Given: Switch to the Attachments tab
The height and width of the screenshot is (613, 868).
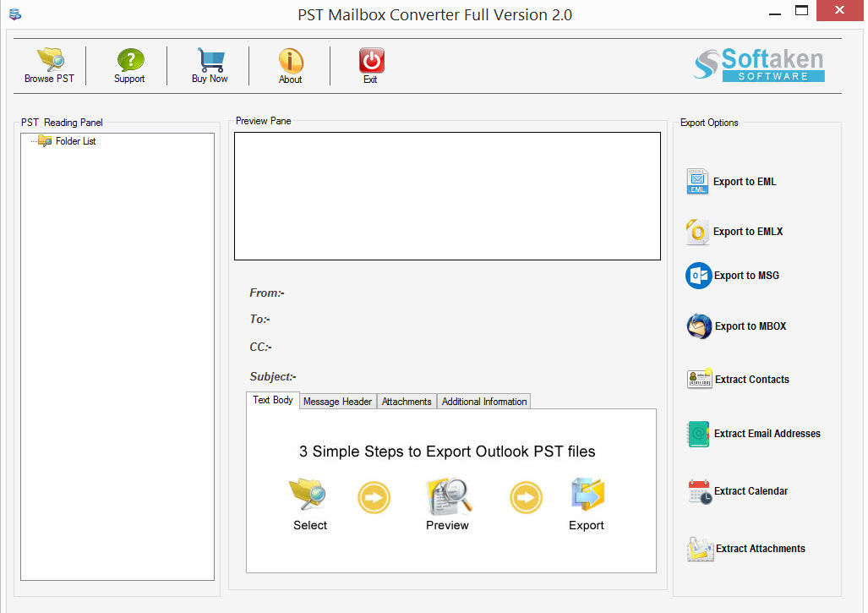Looking at the screenshot, I should pos(407,402).
